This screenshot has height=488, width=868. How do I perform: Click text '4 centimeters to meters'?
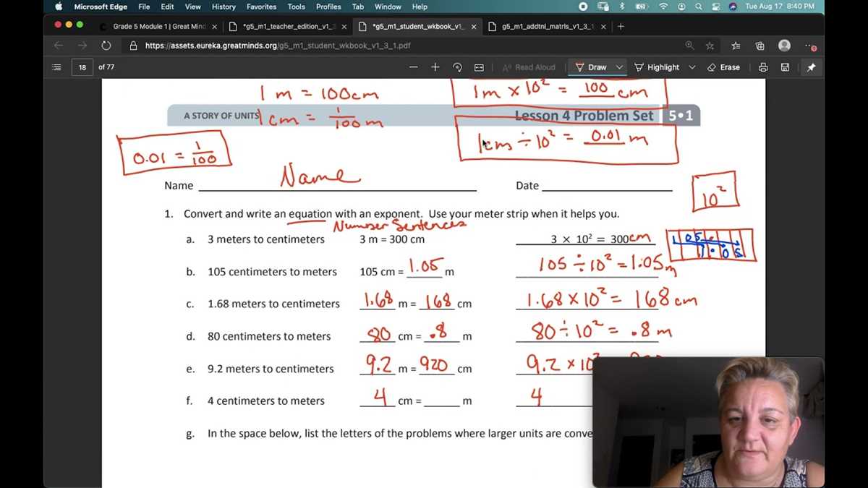coord(266,401)
